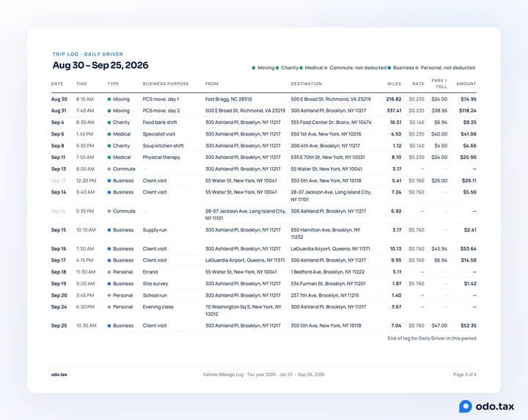Click 'Supply run' purpose

coord(155,230)
